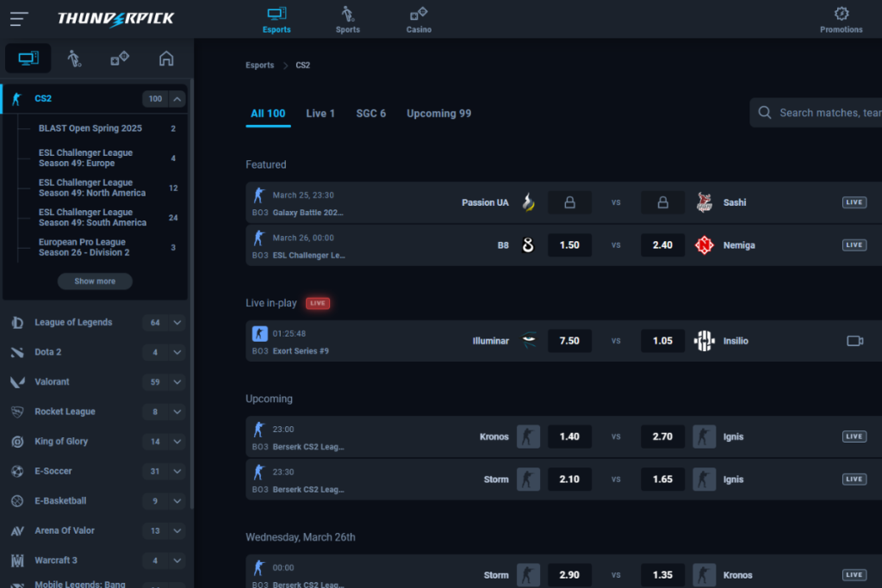Click locked odds for Passion UA
The width and height of the screenshot is (882, 588).
tap(569, 202)
